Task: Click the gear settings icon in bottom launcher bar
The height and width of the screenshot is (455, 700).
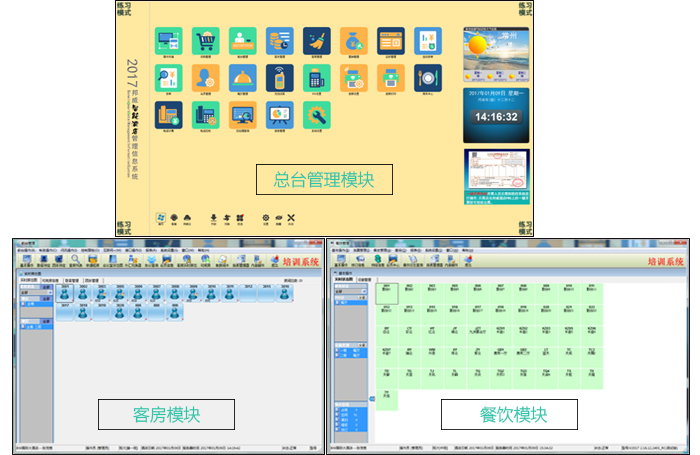Action: tap(265, 216)
